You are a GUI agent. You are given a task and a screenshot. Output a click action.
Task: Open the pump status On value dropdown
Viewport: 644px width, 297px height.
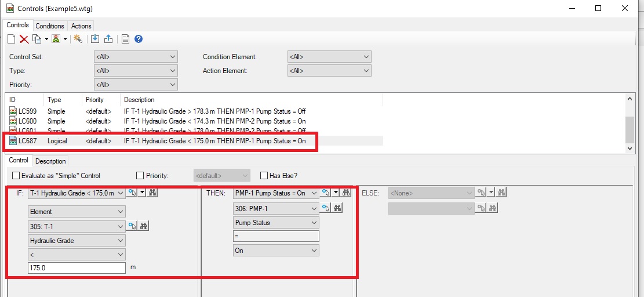point(276,251)
